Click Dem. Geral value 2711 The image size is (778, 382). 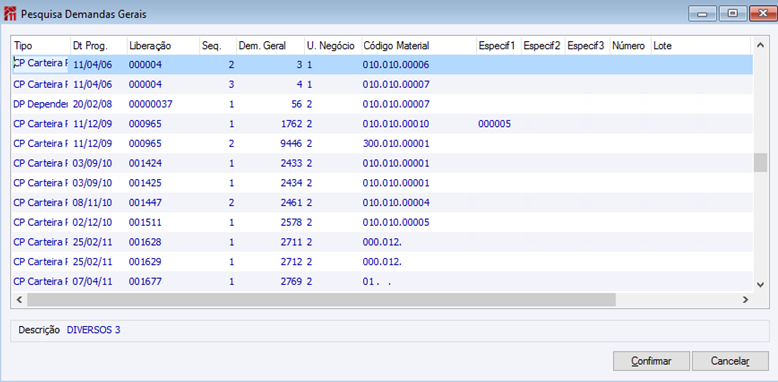point(292,242)
